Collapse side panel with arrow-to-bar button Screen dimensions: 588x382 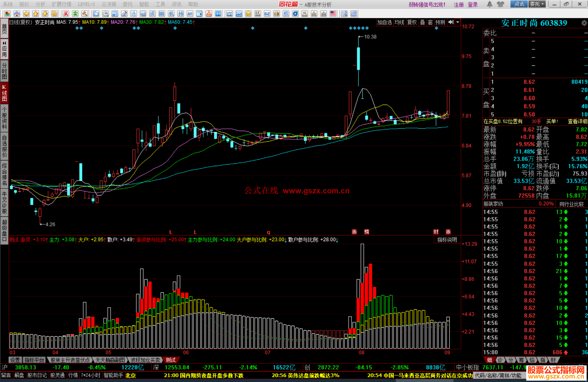point(451,22)
